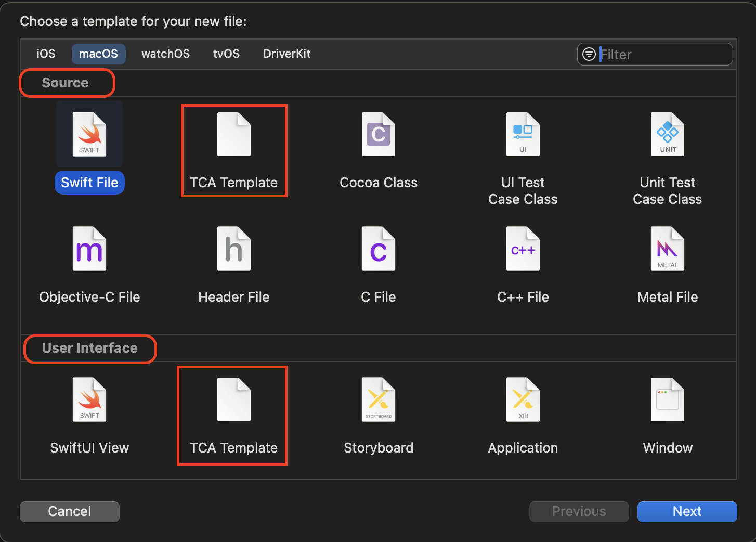The image size is (756, 542).
Task: Select the Window template icon
Action: click(668, 399)
